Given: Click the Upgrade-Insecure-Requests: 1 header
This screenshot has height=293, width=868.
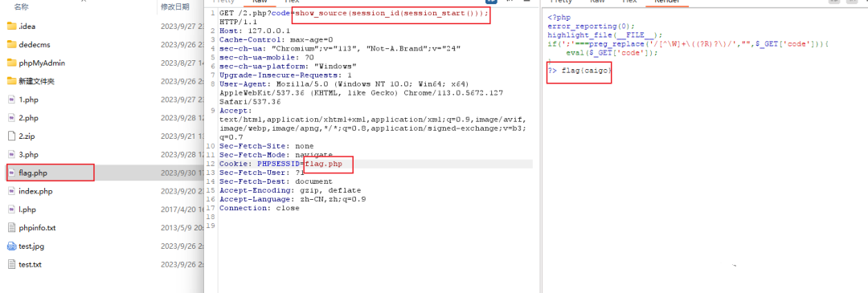Looking at the screenshot, I should pos(285,75).
